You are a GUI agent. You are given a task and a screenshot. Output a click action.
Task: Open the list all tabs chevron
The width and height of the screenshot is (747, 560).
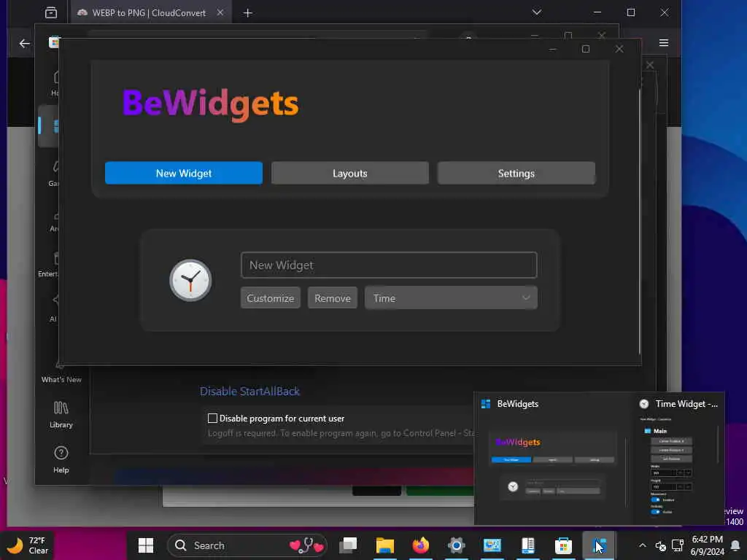[537, 12]
